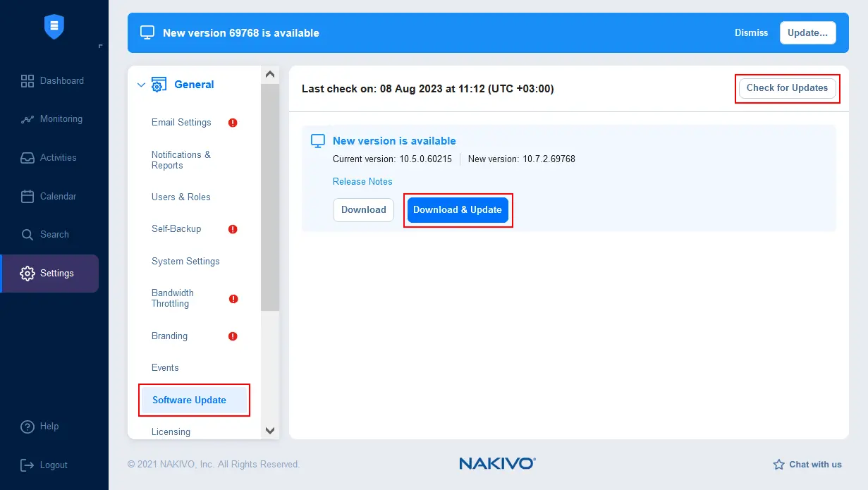Viewport: 868px width, 490px height.
Task: Click the Logout arrow icon
Action: click(27, 465)
